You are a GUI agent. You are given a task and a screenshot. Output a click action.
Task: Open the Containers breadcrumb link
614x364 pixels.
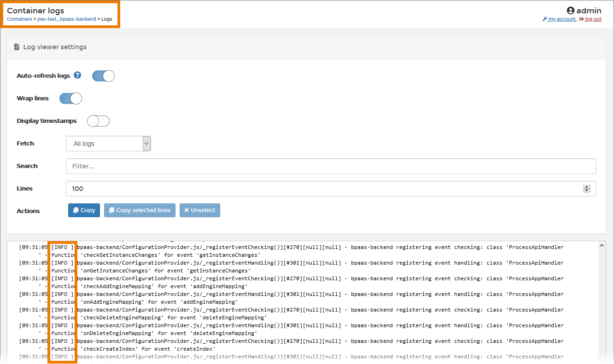[19, 19]
